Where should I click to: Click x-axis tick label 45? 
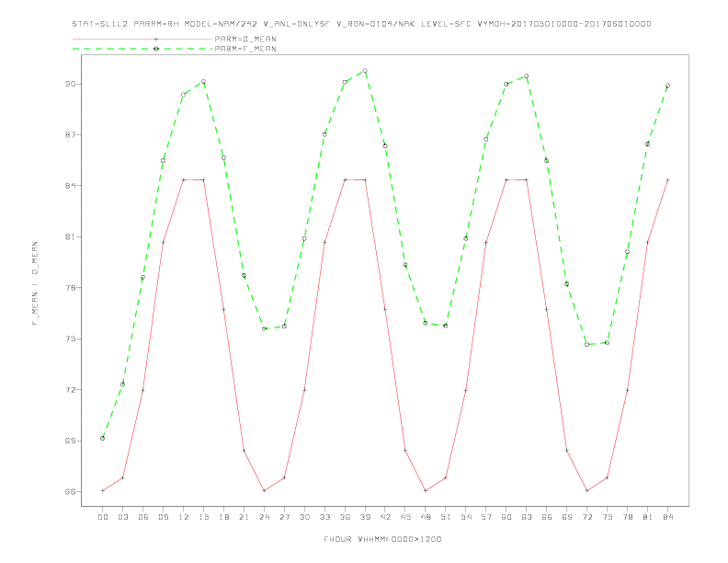pyautogui.click(x=405, y=517)
